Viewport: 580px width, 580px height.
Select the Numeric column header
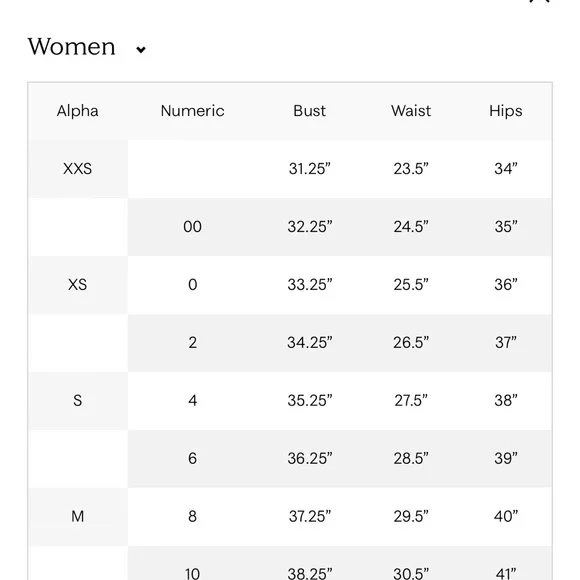point(192,111)
